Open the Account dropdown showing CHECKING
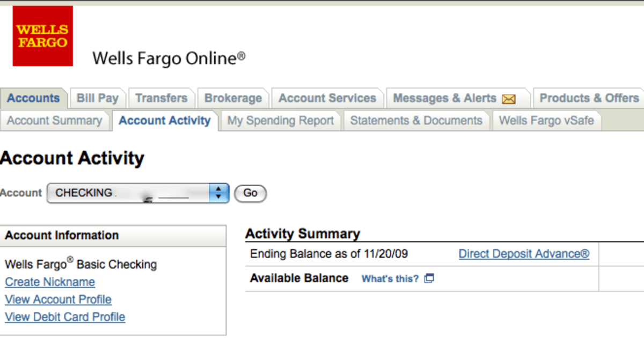This screenshot has width=644, height=338. (129, 193)
